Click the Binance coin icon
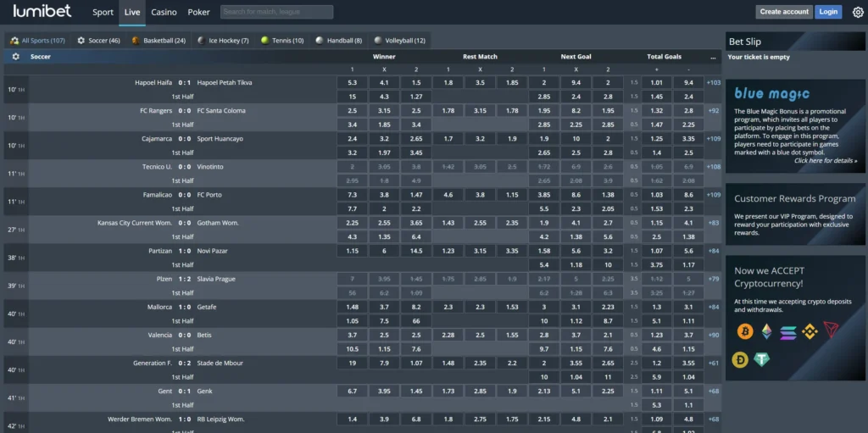 810,331
